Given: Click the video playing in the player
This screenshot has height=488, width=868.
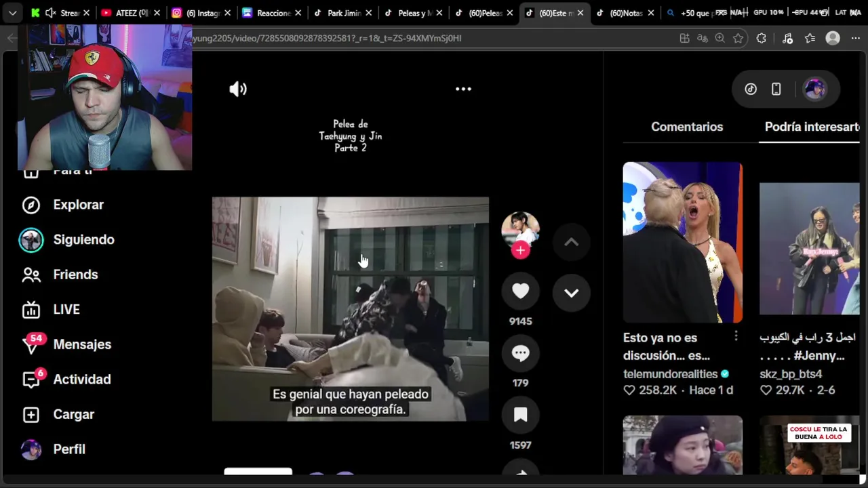Looking at the screenshot, I should pyautogui.click(x=351, y=309).
